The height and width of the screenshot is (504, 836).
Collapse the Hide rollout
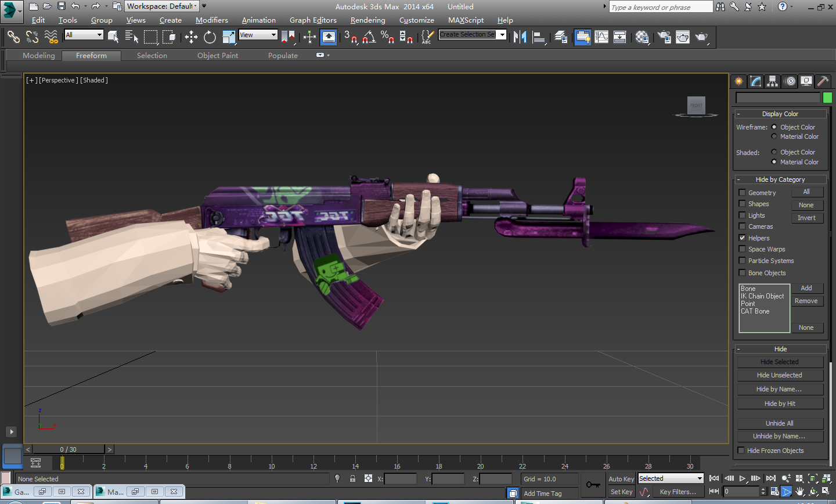(x=780, y=349)
